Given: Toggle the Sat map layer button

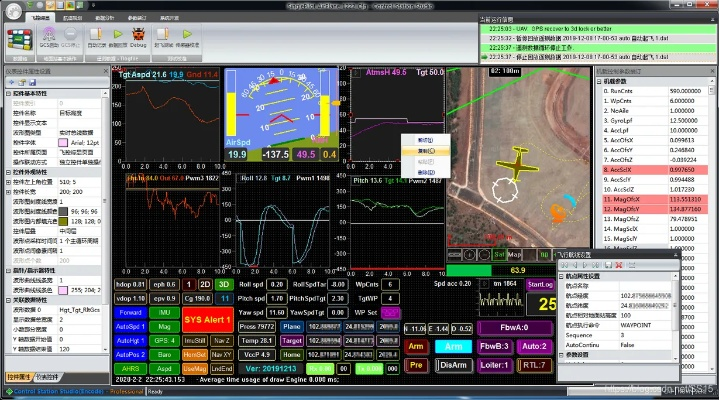Looking at the screenshot, I should 499,254.
